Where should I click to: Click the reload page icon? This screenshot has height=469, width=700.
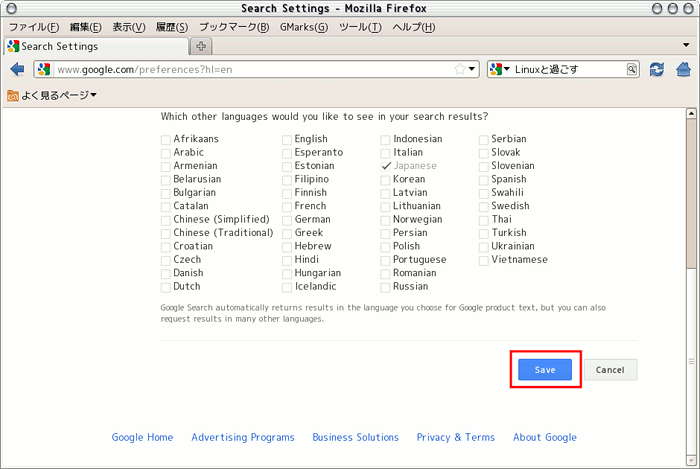(x=657, y=69)
